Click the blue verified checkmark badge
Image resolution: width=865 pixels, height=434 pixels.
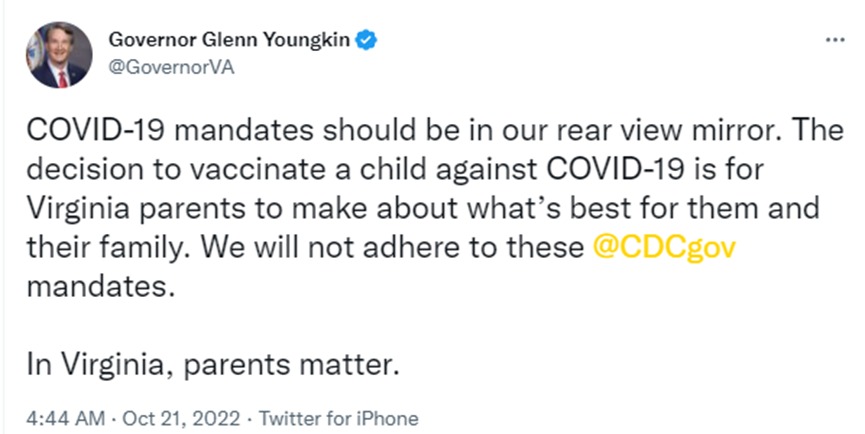366,40
